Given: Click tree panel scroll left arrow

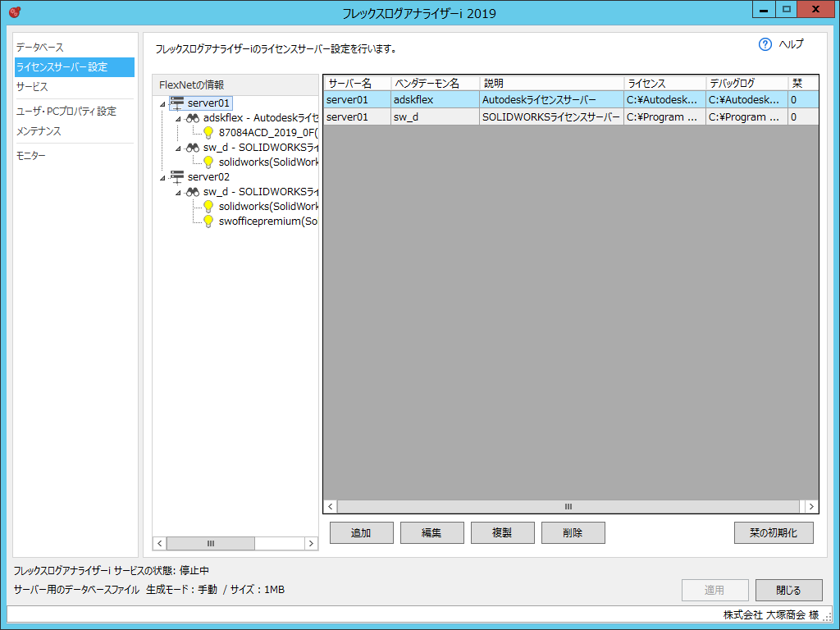Looking at the screenshot, I should (160, 543).
